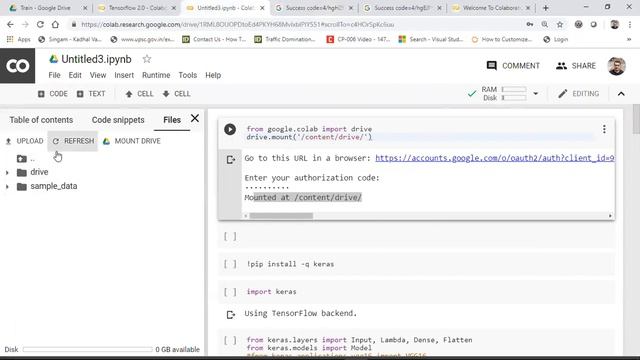This screenshot has height=360, width=640.
Task: Switch to the Code snippets tab
Action: tap(118, 120)
